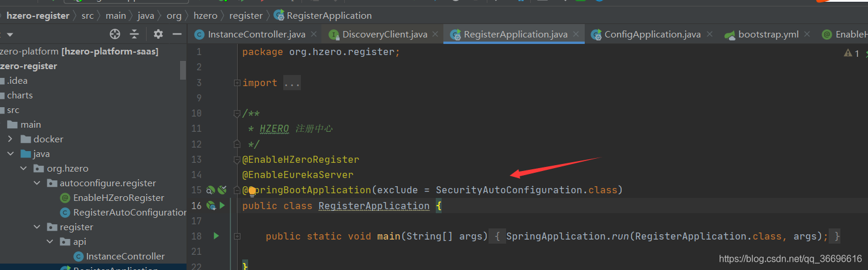The height and width of the screenshot is (270, 868).
Task: Close the bootstrap.yml tab
Action: click(807, 35)
